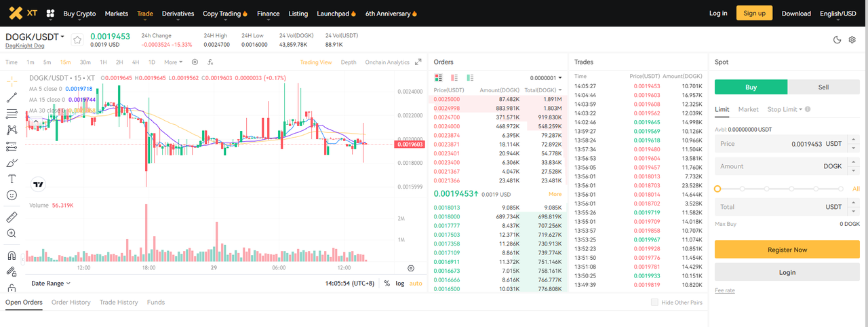The width and height of the screenshot is (868, 327).
Task: Click the Total USDT input field
Action: (787, 207)
